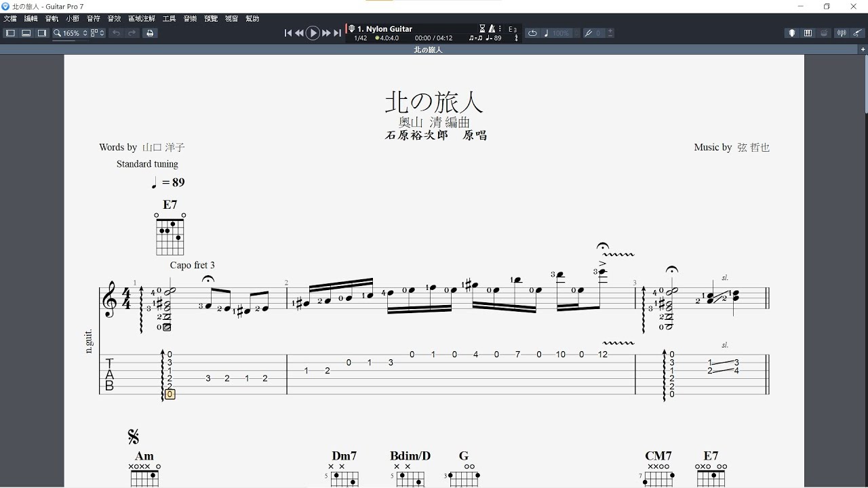
Task: Show the drum kit view
Action: coord(824,33)
